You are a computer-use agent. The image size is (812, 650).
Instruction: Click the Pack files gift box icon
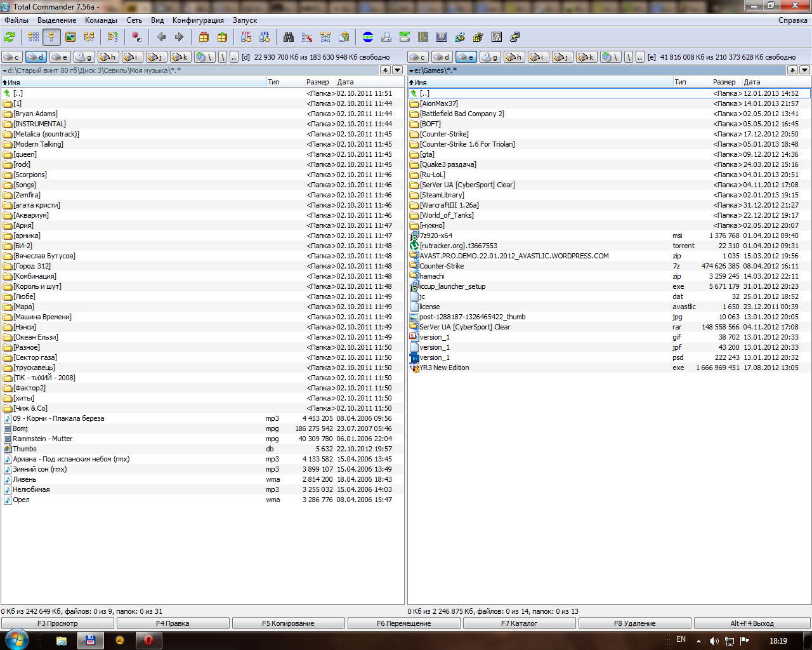(204, 37)
